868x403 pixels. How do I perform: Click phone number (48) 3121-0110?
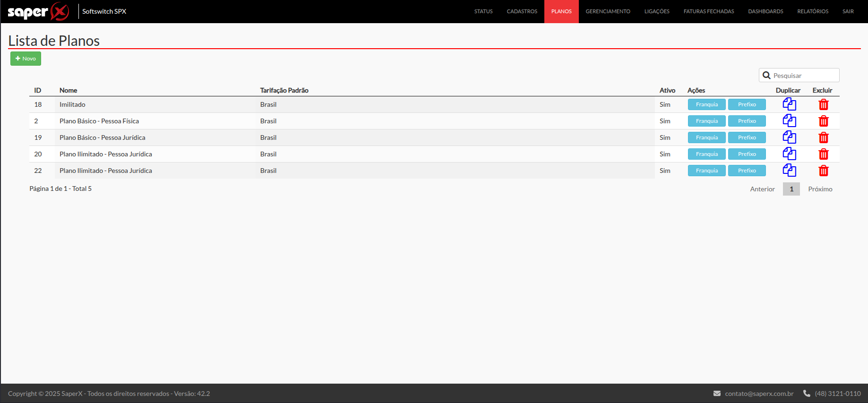click(838, 394)
